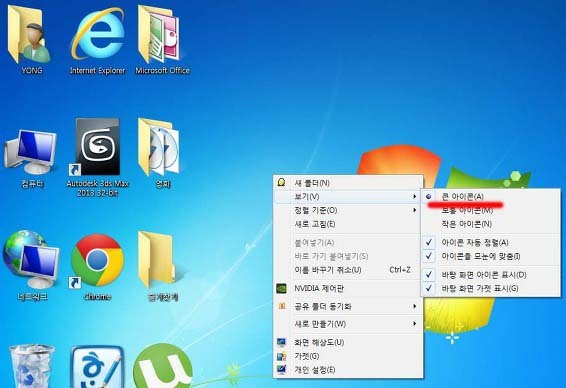566x388 pixels.
Task: Expand the 보기(V) submenu arrow
Action: pyautogui.click(x=414, y=196)
